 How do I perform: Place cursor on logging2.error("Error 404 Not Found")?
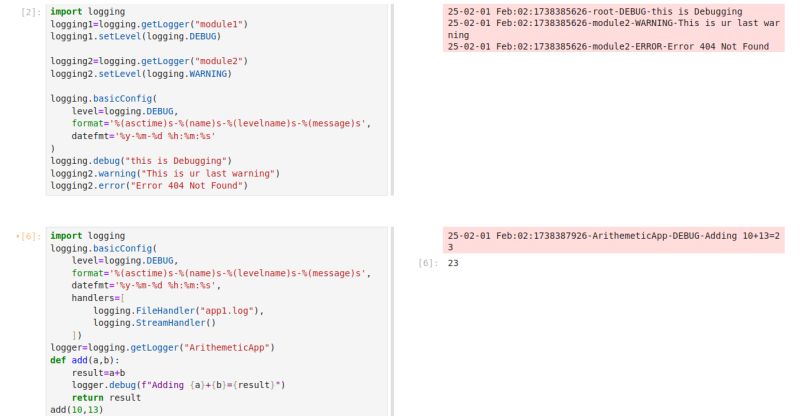149,186
